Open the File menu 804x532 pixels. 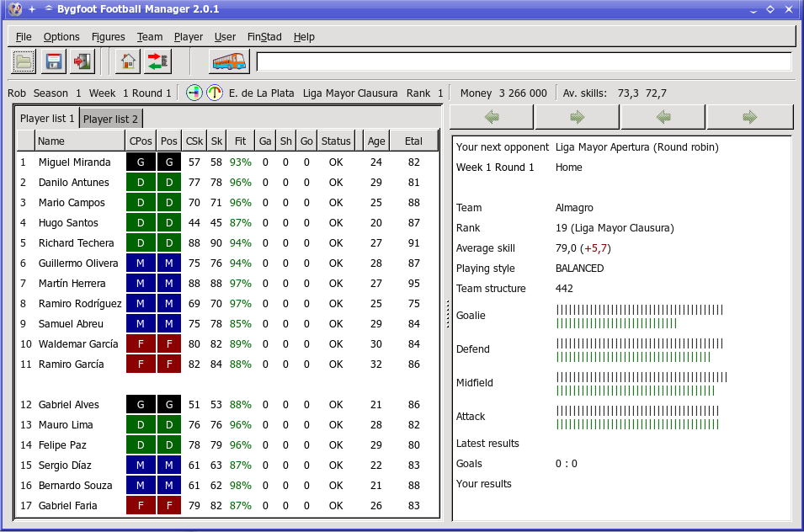(24, 37)
